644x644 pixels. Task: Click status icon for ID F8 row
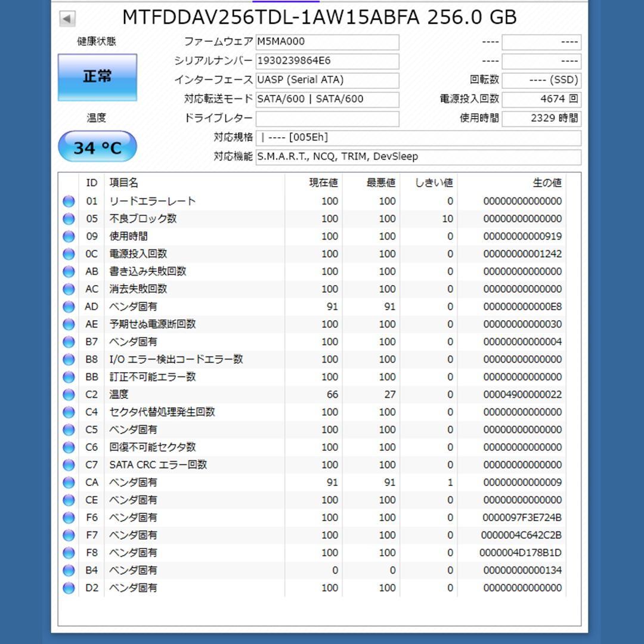click(x=69, y=553)
